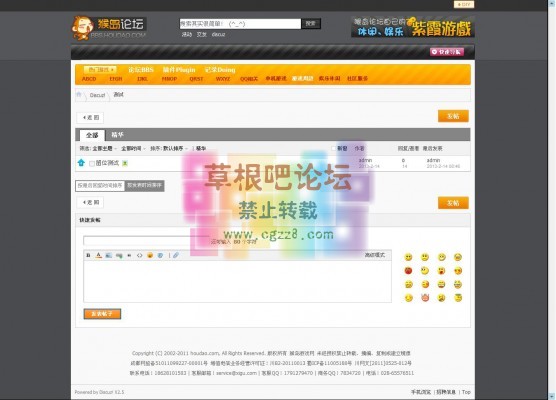The width and height of the screenshot is (556, 400).
Task: Insert the horned devil face emoticon
Action: [425, 298]
